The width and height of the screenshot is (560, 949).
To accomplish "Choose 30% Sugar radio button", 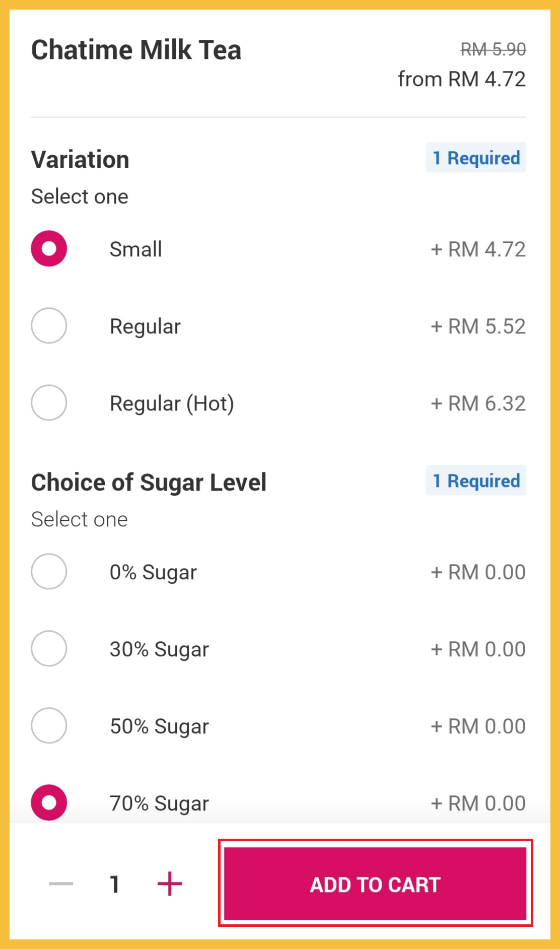I will (49, 649).
